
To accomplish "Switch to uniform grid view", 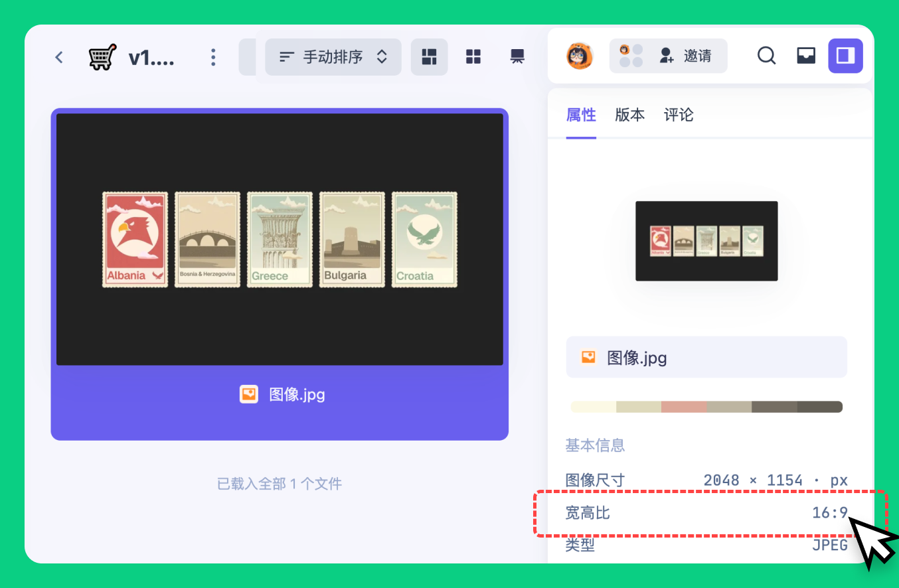I will coord(473,57).
